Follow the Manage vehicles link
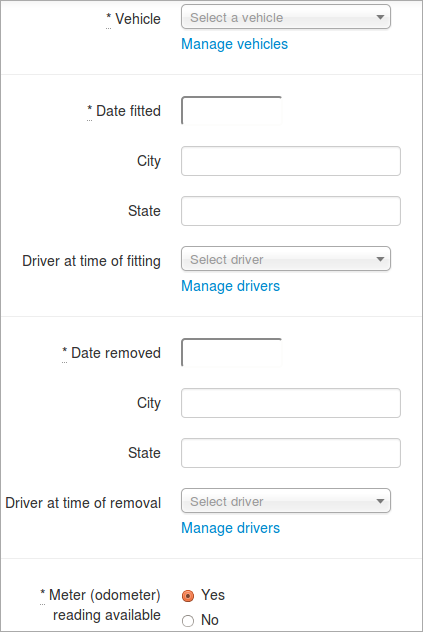Screen dimensions: 423x632 point(234,44)
